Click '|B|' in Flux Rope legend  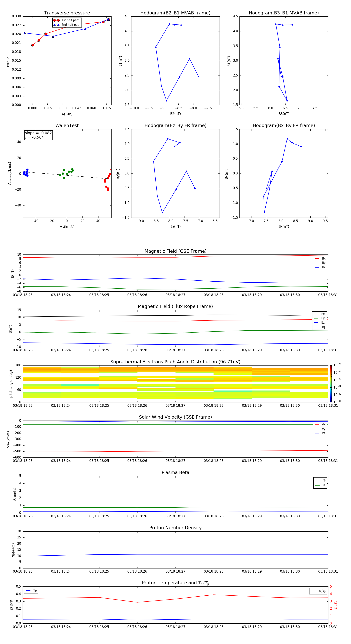pyautogui.click(x=320, y=327)
